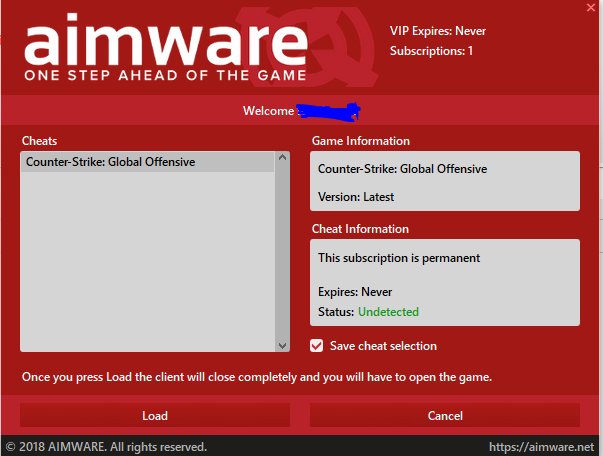Click the Cheats list scroll up arrow

(282, 157)
